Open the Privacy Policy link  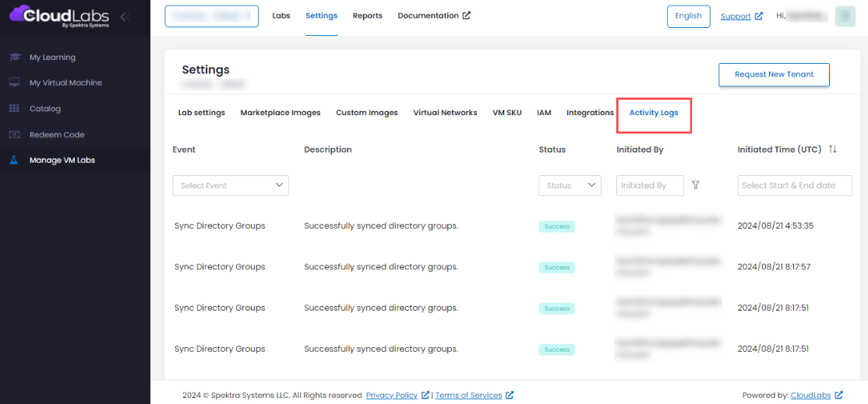[x=392, y=395]
